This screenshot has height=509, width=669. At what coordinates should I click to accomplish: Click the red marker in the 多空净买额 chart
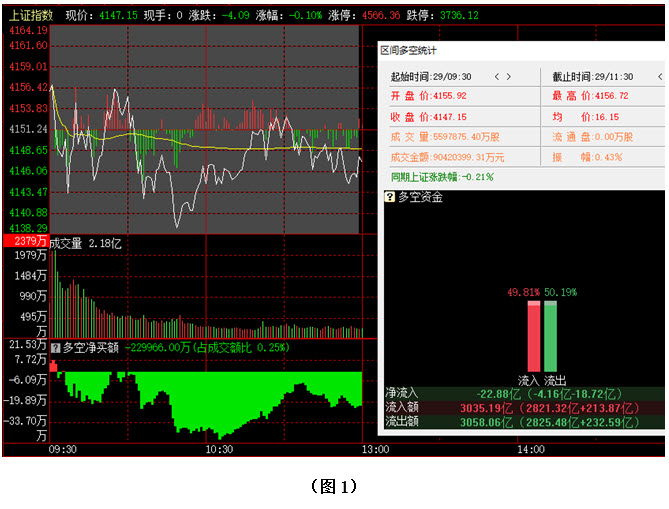click(54, 366)
